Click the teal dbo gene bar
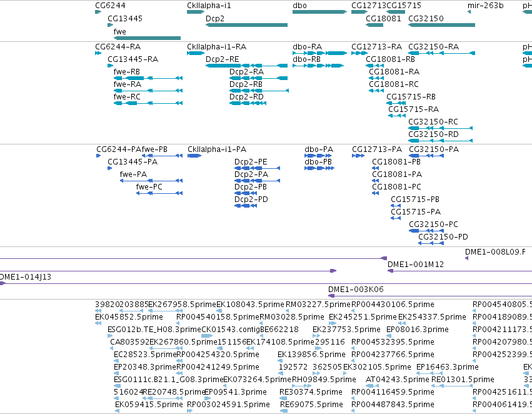 point(319,12)
